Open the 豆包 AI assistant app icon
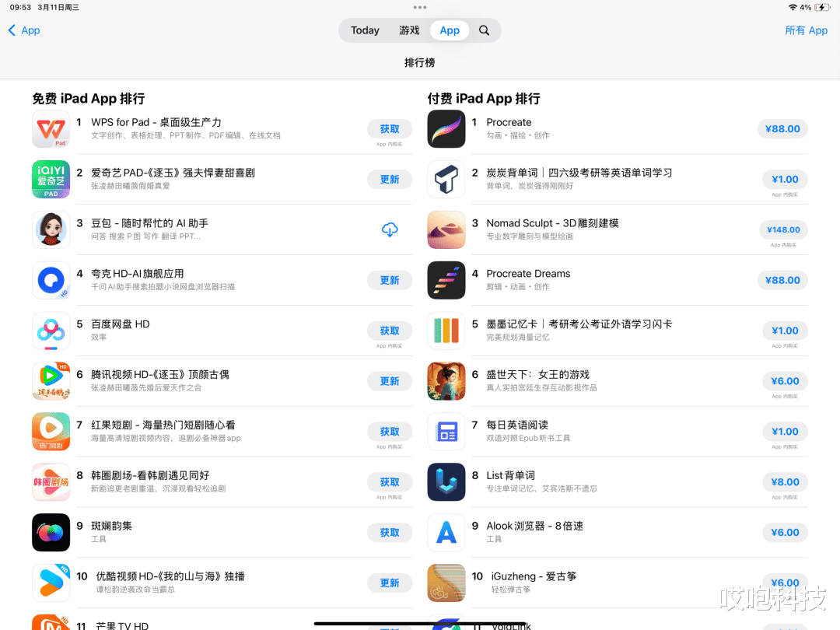Viewport: 840px width, 630px height. 51,229
